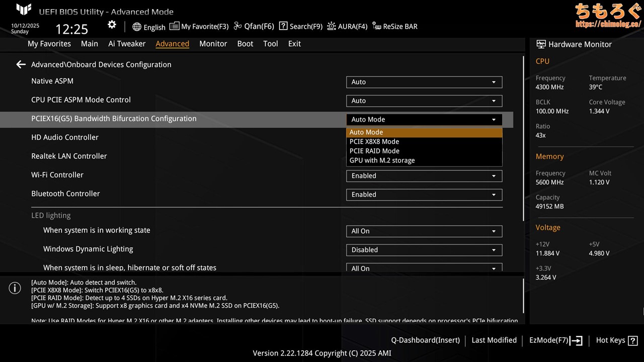644x362 pixels.
Task: Open Search(F9) tool
Action: pos(283,26)
